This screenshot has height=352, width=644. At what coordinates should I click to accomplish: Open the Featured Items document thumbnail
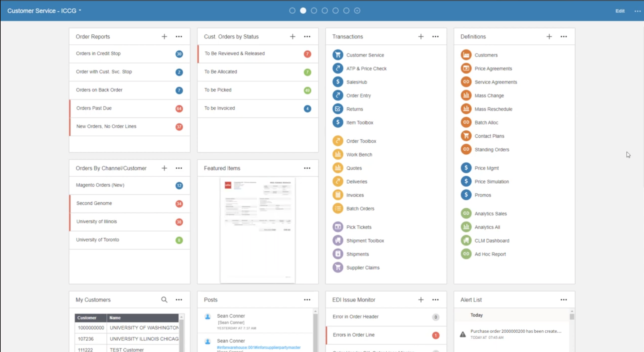(x=257, y=230)
